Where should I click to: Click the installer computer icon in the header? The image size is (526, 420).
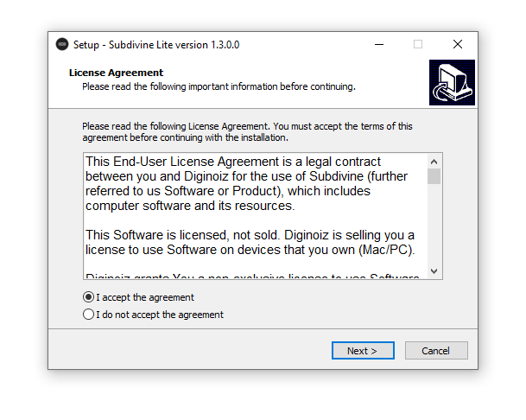(x=452, y=82)
